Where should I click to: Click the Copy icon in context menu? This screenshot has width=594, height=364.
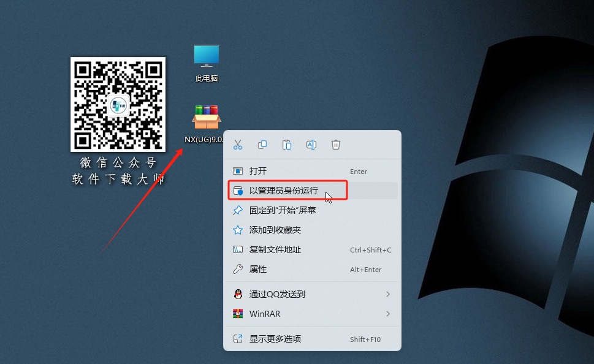[262, 145]
